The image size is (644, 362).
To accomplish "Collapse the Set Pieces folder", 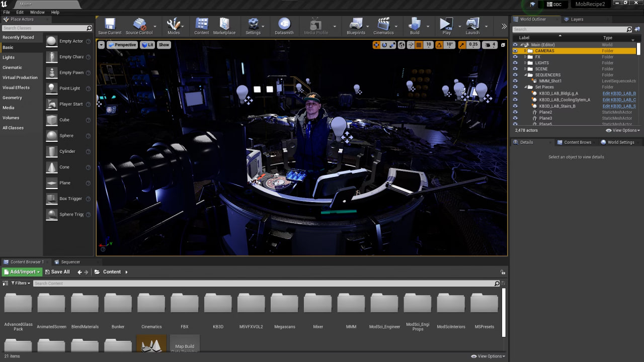I will point(525,87).
